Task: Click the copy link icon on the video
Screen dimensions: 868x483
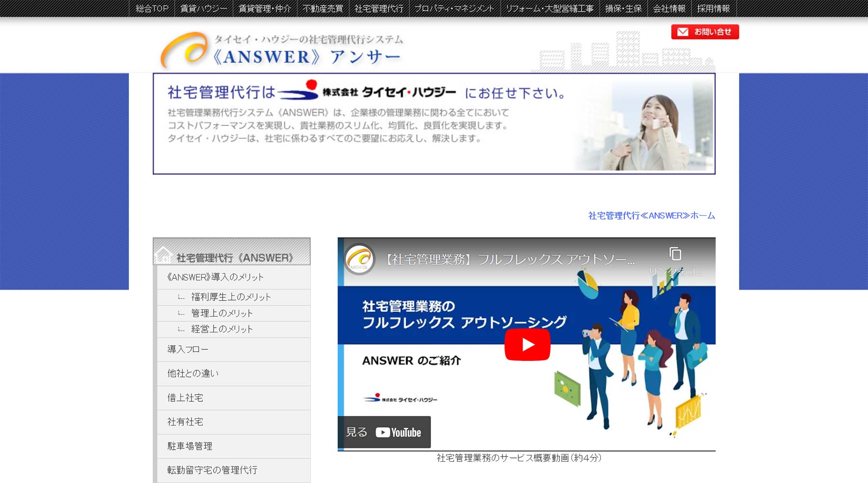Action: click(675, 254)
